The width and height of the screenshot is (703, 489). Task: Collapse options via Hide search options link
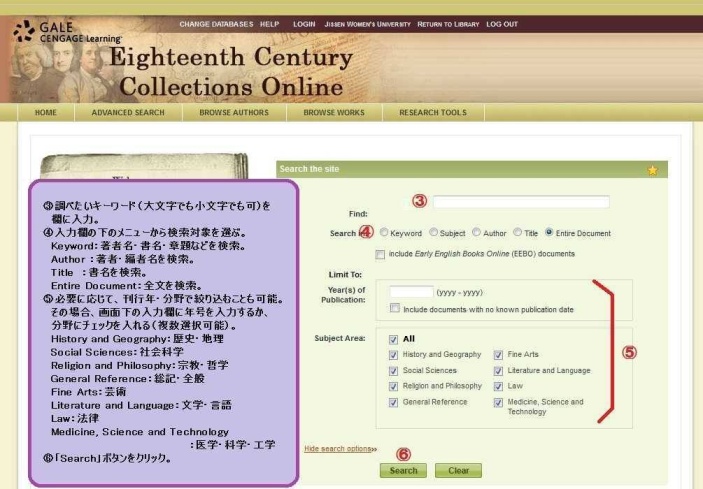[338, 448]
